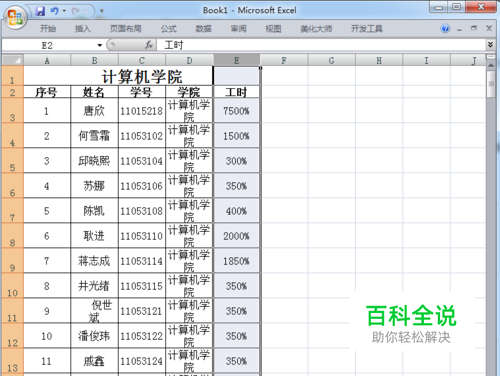The image size is (500, 376).
Task: Select column I header
Action: point(426,60)
